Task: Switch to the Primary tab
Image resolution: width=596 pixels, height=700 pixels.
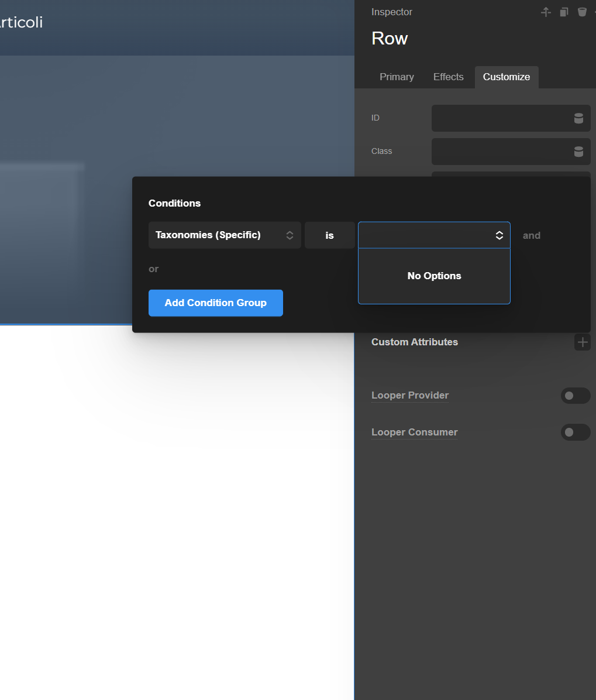Action: tap(397, 77)
